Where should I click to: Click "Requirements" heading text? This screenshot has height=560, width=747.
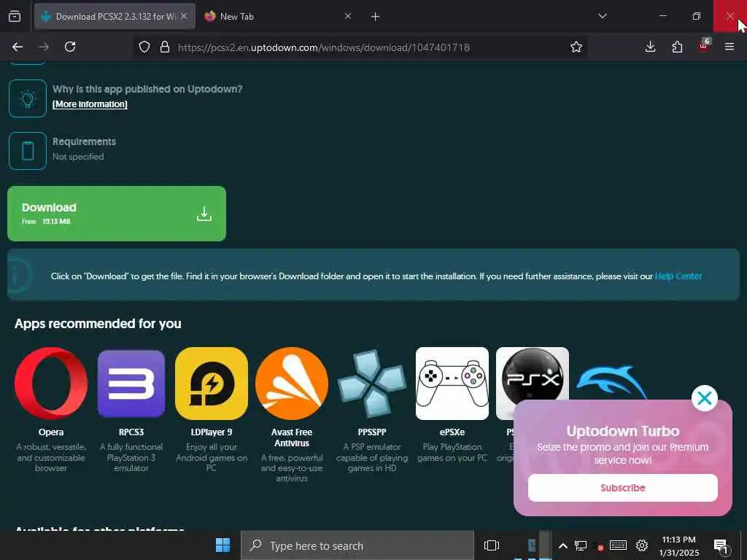pyautogui.click(x=85, y=141)
